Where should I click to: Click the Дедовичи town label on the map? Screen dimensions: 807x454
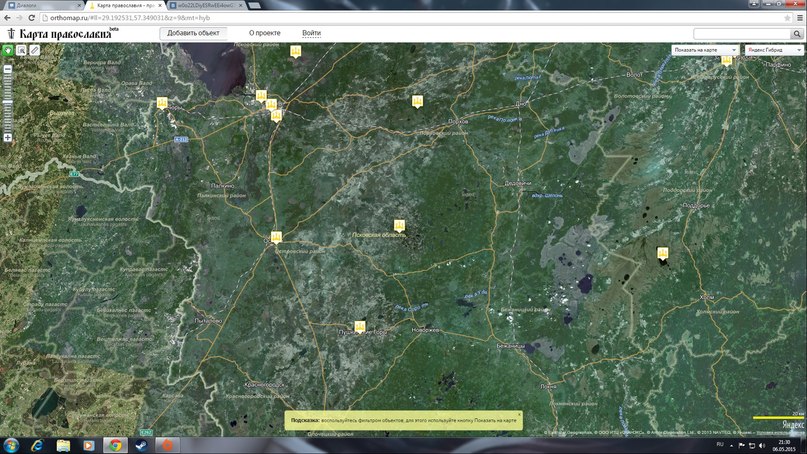click(518, 183)
